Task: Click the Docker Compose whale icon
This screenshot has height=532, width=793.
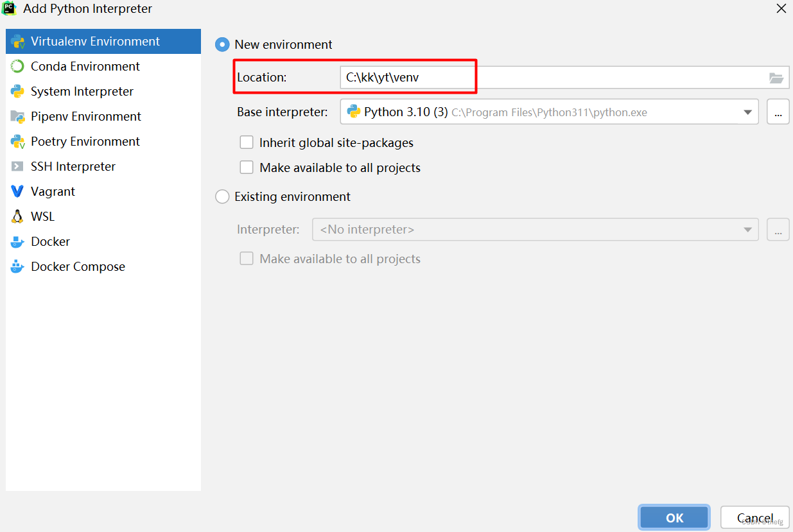Action: (18, 267)
